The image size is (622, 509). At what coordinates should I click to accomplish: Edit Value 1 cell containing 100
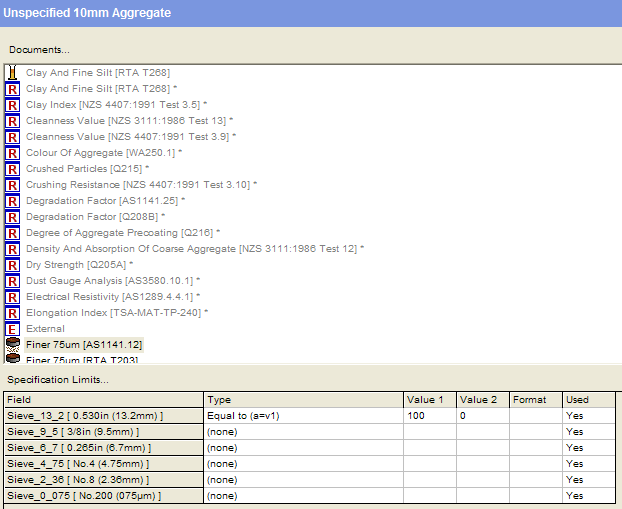[430, 415]
